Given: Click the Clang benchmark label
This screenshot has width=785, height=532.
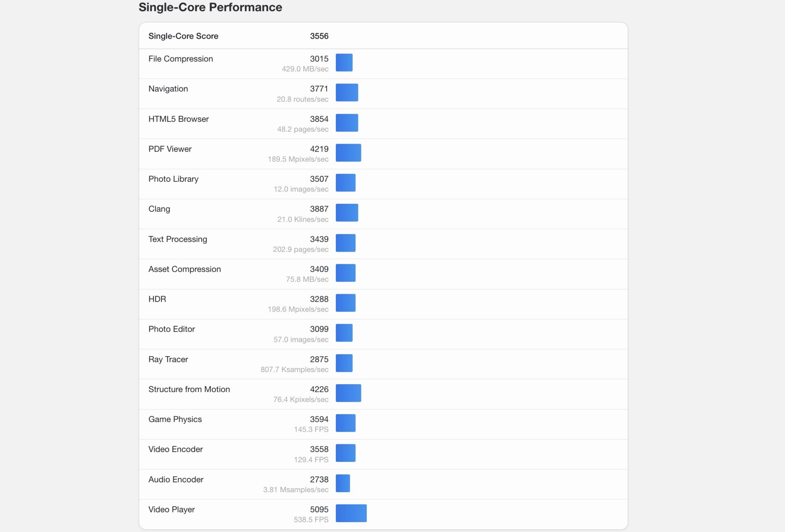Looking at the screenshot, I should point(159,209).
